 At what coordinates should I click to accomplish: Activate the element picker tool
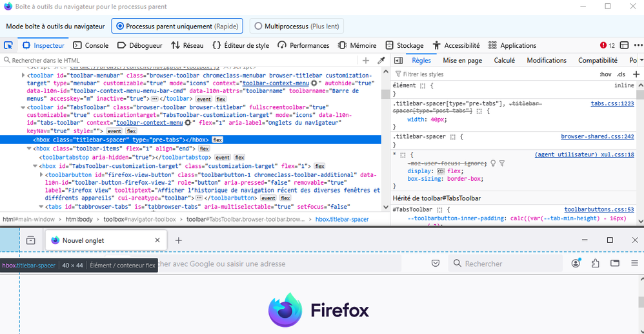(x=8, y=45)
